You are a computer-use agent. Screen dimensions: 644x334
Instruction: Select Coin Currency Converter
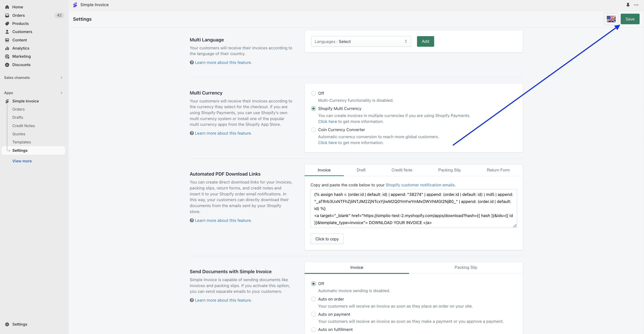pos(313,130)
